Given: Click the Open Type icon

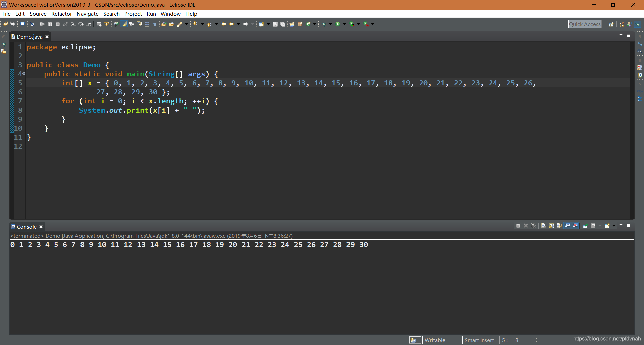Looking at the screenshot, I should pyautogui.click(x=163, y=24).
